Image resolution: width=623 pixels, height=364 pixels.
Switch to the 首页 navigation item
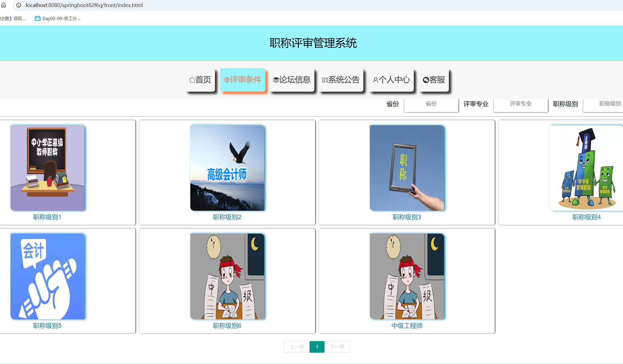tap(200, 80)
